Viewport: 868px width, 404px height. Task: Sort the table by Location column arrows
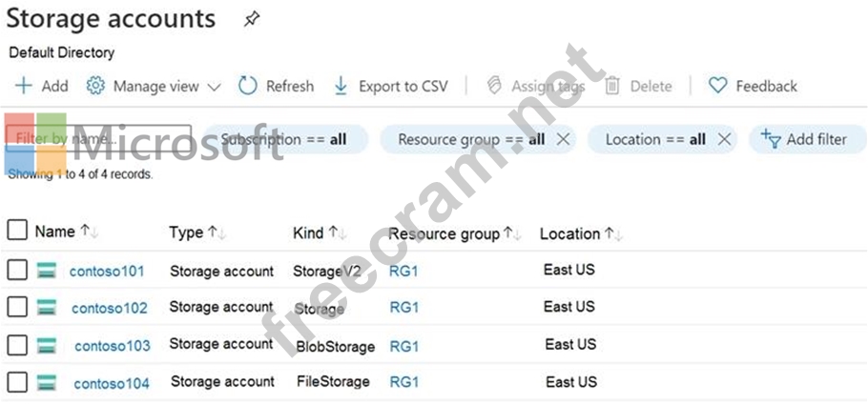pyautogui.click(x=613, y=234)
